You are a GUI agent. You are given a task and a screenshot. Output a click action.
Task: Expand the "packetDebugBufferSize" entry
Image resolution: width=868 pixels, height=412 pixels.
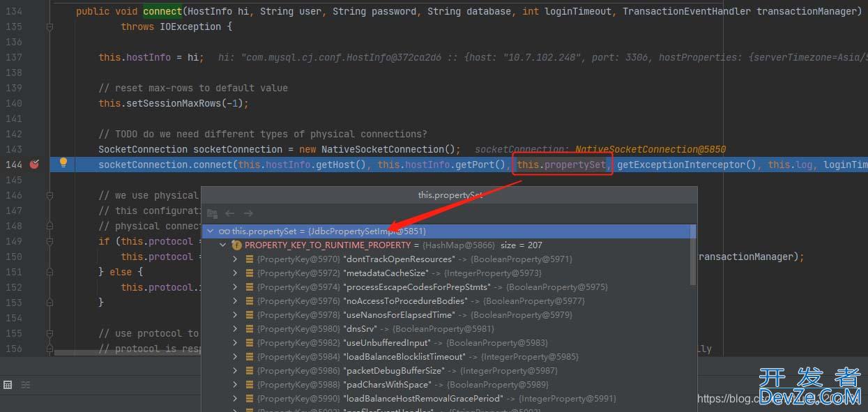[236, 371]
